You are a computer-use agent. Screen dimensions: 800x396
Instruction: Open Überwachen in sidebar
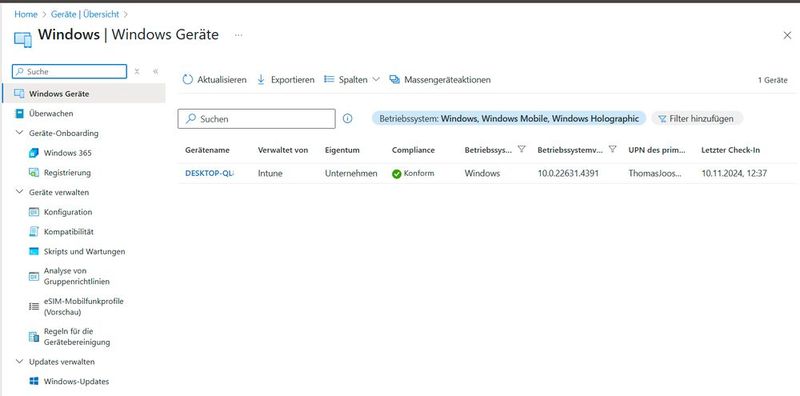51,113
